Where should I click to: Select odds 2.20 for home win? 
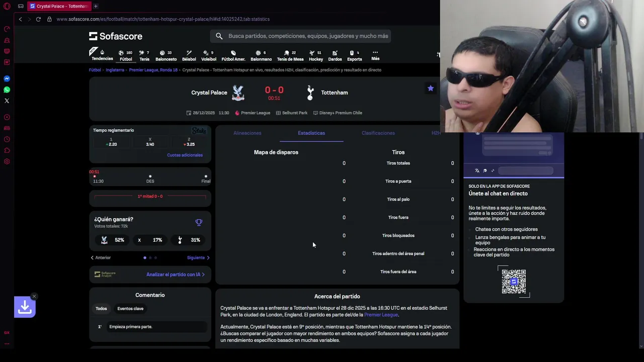coord(111,142)
